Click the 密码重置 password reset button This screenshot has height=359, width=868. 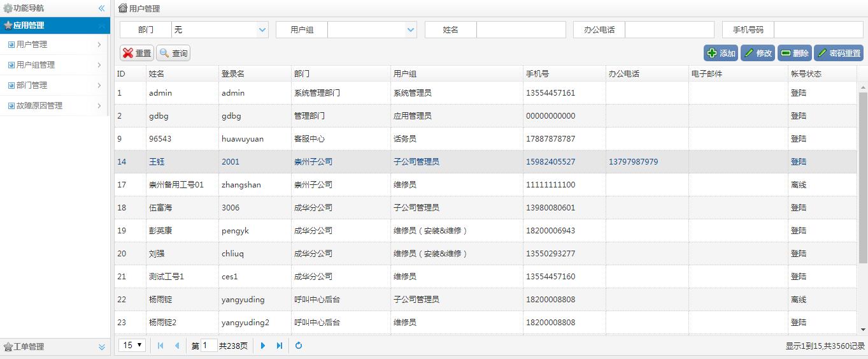click(839, 54)
